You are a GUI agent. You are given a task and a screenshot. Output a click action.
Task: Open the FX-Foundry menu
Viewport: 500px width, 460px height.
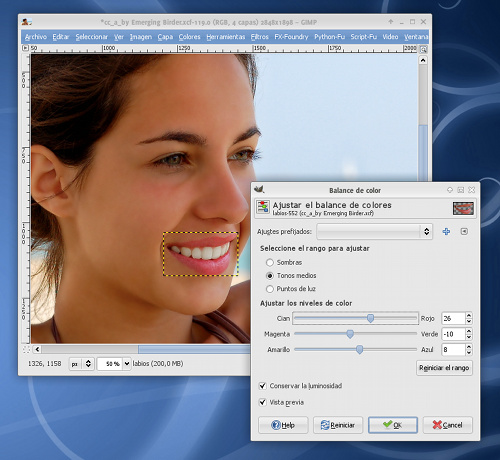click(291, 37)
